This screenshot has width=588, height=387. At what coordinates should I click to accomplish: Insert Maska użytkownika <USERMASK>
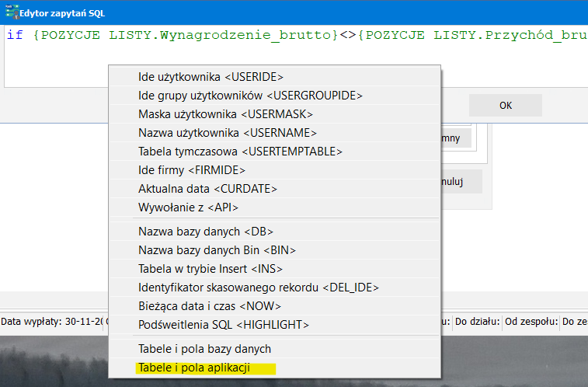pyautogui.click(x=274, y=114)
